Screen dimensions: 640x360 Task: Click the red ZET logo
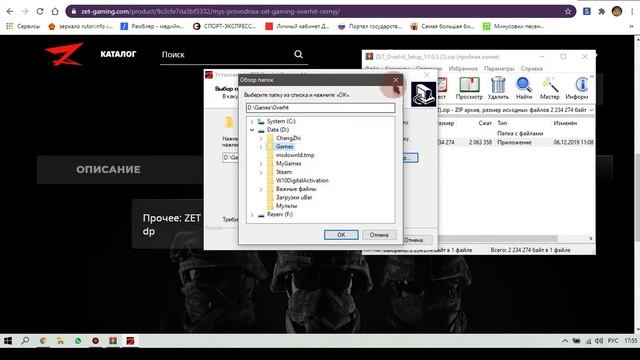click(x=64, y=54)
